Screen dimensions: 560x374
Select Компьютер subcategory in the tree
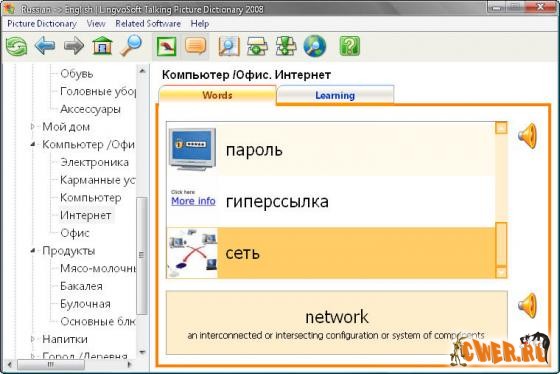click(x=91, y=198)
